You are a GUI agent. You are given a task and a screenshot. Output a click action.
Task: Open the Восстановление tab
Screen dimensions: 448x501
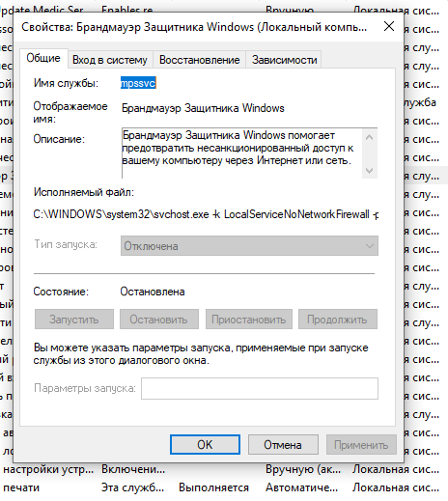(200, 60)
